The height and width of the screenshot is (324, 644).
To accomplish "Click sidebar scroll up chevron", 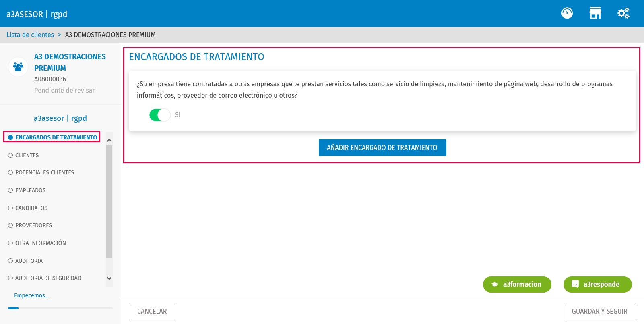I will [109, 140].
